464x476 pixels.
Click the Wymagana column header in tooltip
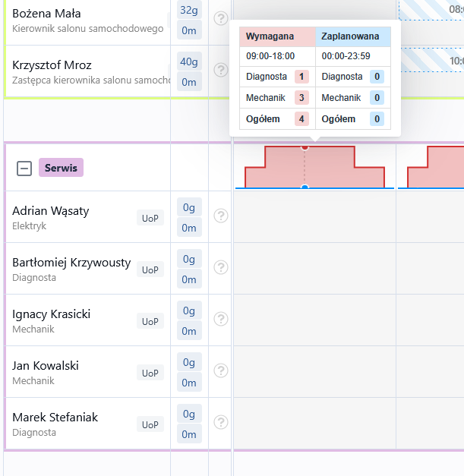coord(277,36)
